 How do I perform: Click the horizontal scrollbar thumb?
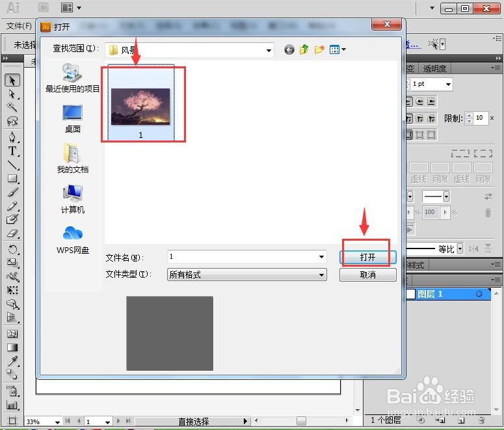301,421
